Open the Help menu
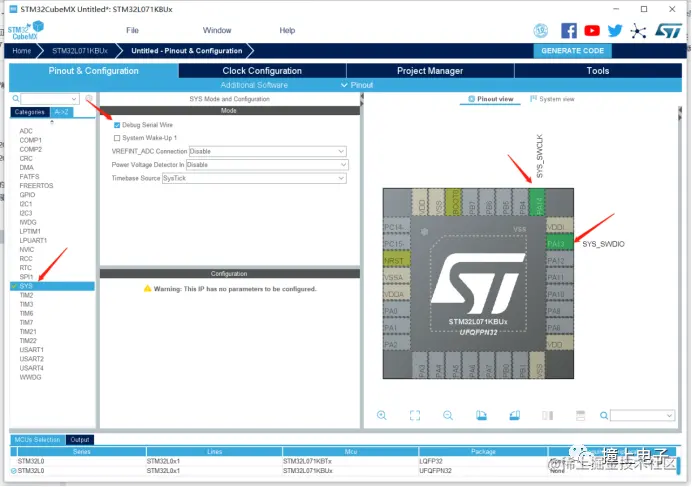Screen dimensions: 692x487 pos(287,30)
